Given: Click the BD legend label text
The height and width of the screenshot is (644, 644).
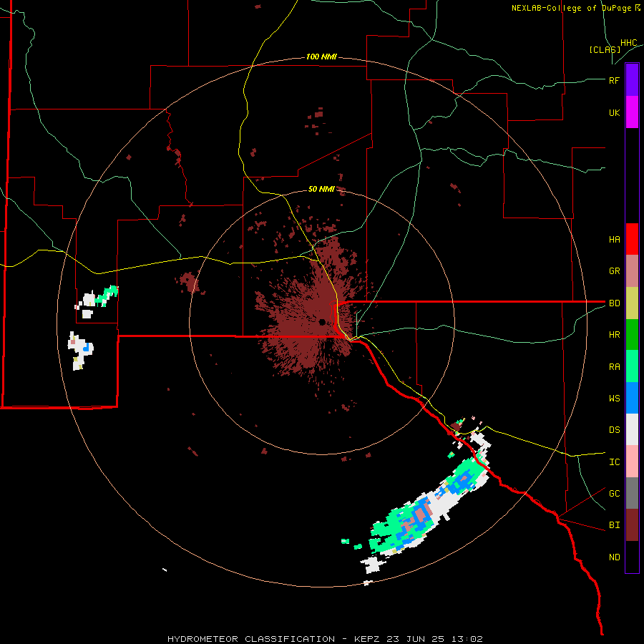Looking at the screenshot, I should [614, 303].
